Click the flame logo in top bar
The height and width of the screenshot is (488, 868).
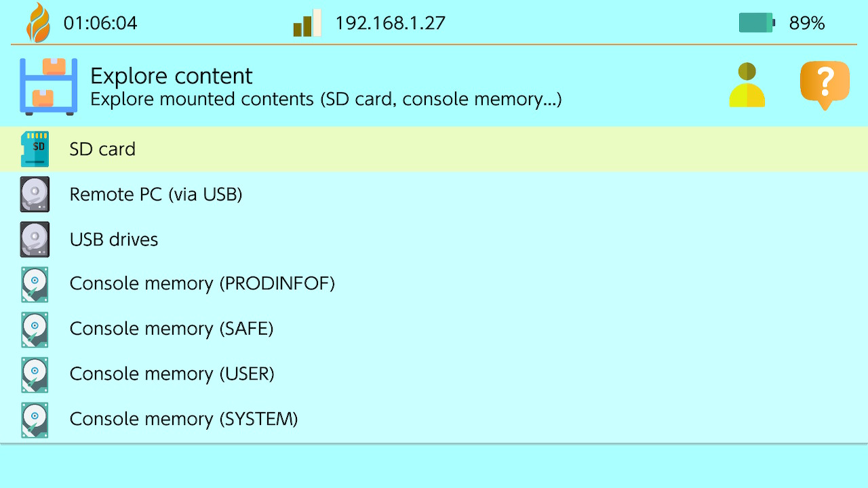click(38, 23)
